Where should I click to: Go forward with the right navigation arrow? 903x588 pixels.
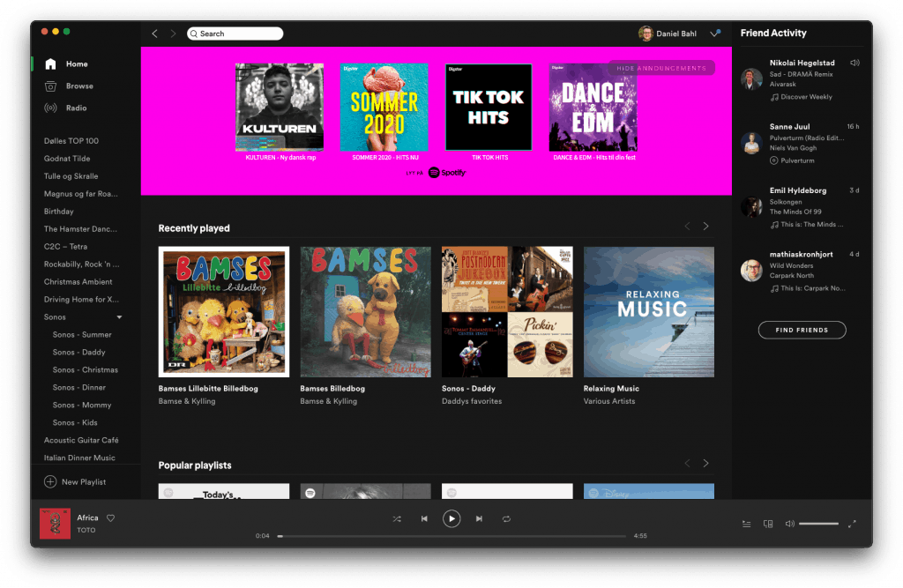(173, 33)
